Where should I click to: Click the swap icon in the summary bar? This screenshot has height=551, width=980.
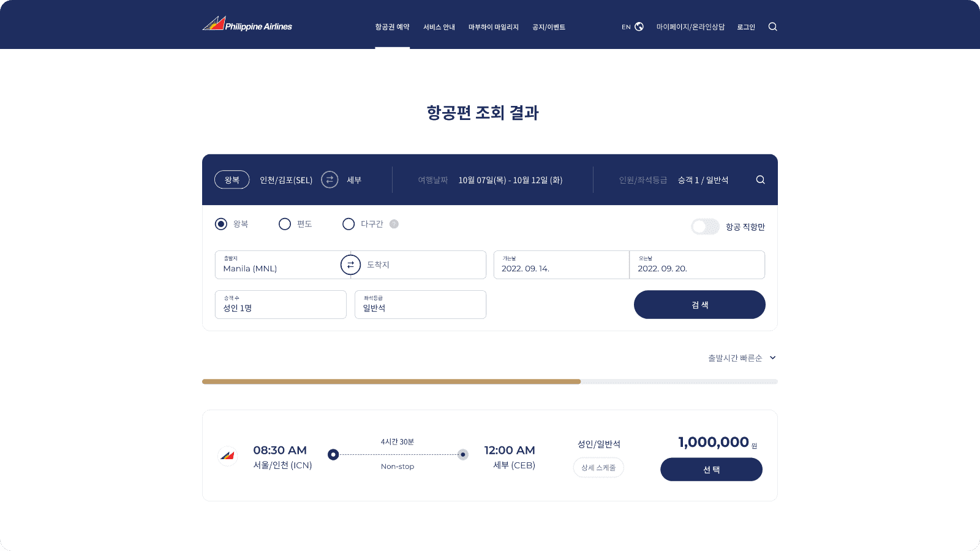click(330, 179)
